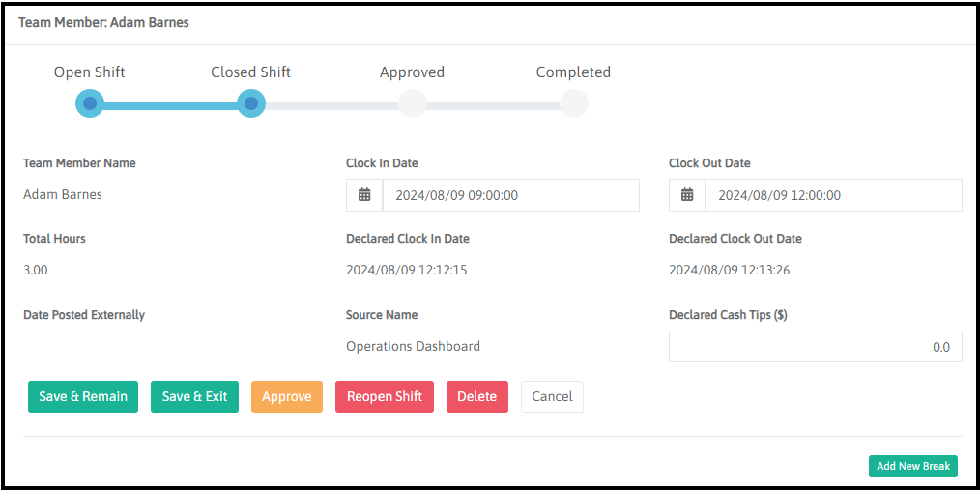This screenshot has width=980, height=490.
Task: Click the Operations Dashboard source name
Action: click(413, 347)
